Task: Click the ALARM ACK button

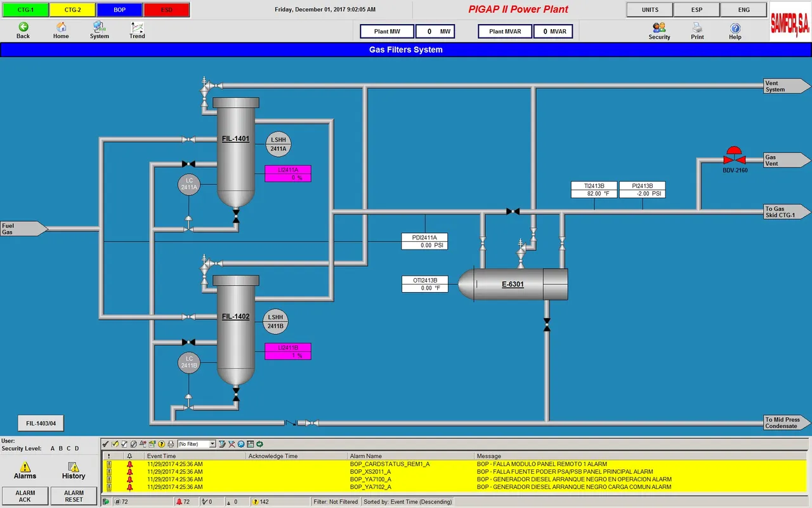Action: [x=25, y=496]
